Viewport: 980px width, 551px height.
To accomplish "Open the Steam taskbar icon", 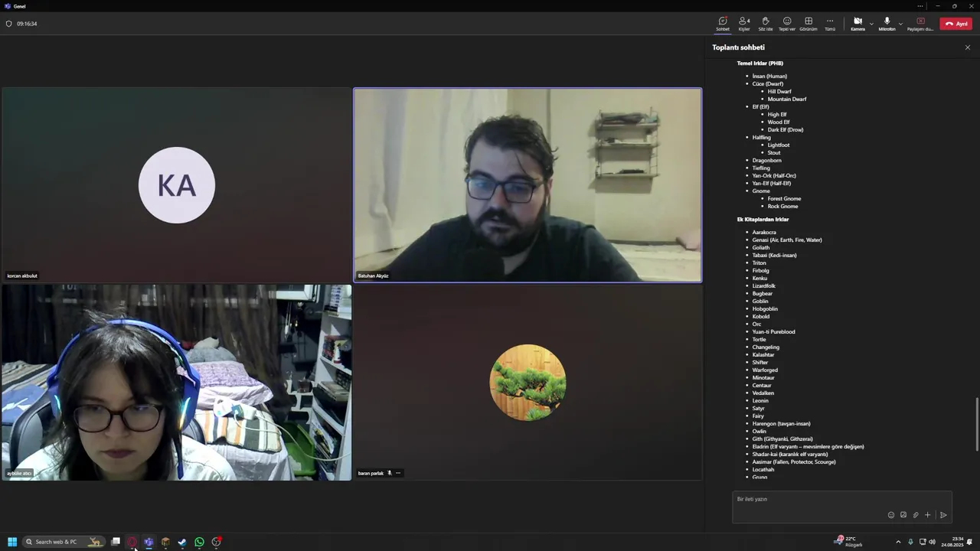I will tap(182, 542).
